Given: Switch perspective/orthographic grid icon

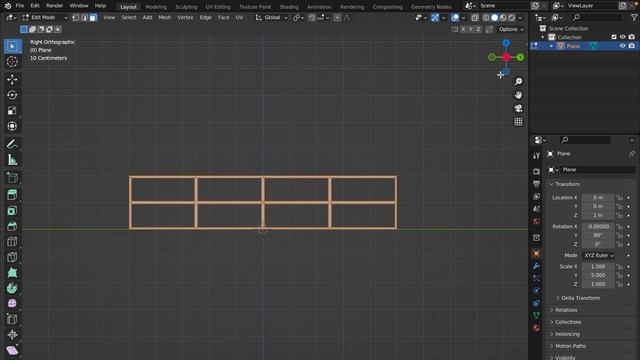Looking at the screenshot, I should pyautogui.click(x=518, y=122).
